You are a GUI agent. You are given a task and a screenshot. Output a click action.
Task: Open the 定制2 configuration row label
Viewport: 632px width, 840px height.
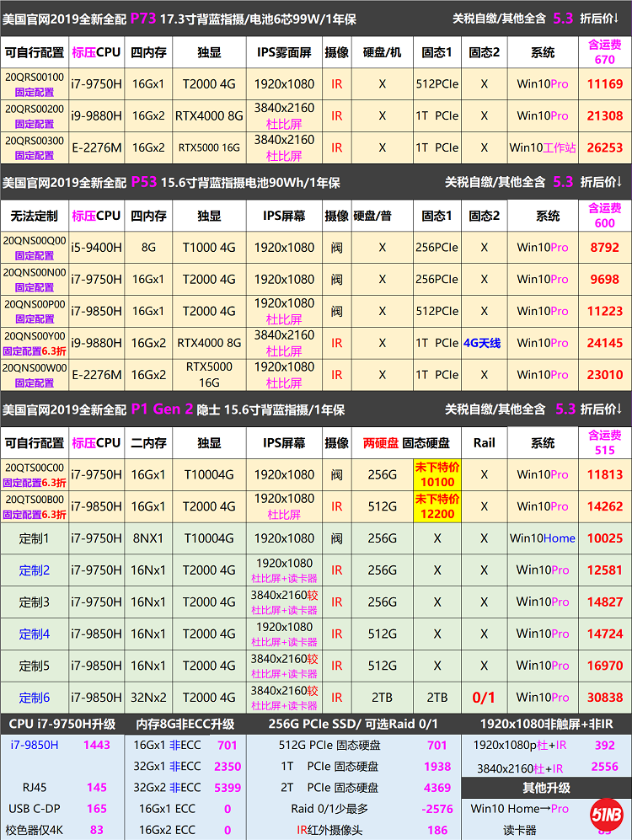(x=35, y=570)
